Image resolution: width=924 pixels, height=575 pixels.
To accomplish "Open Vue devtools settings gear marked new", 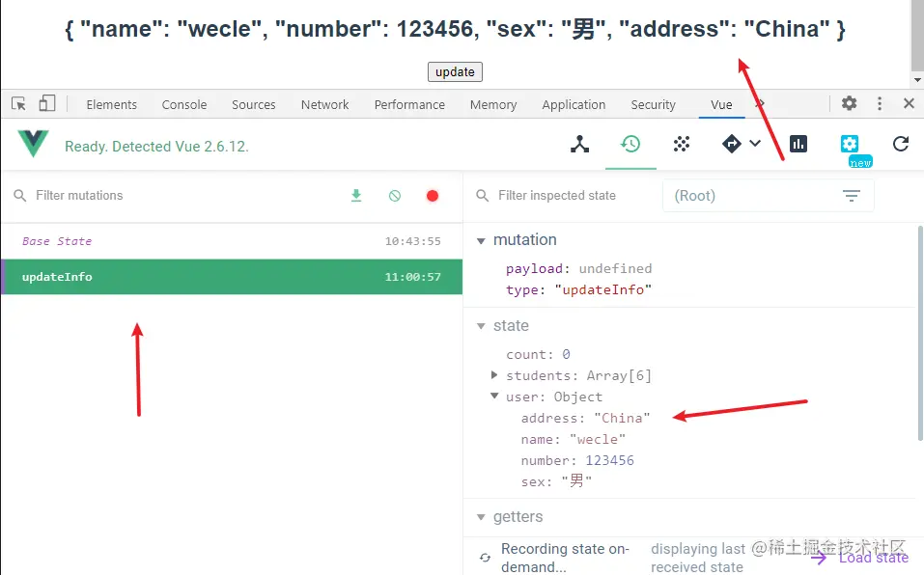I will tap(850, 145).
